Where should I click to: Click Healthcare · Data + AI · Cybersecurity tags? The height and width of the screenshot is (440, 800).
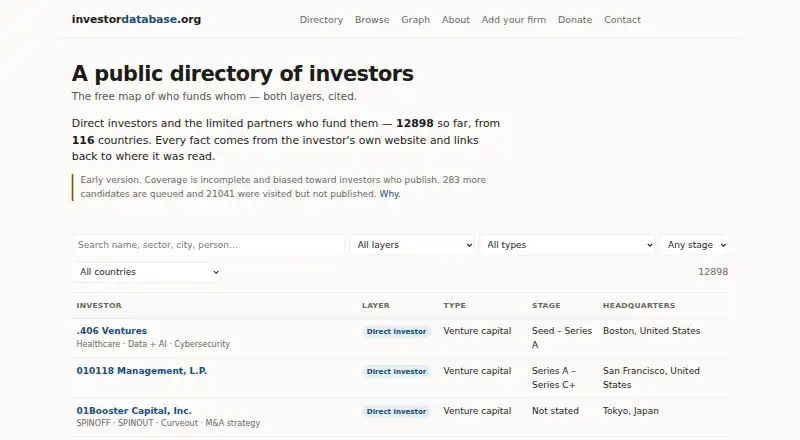click(x=153, y=344)
